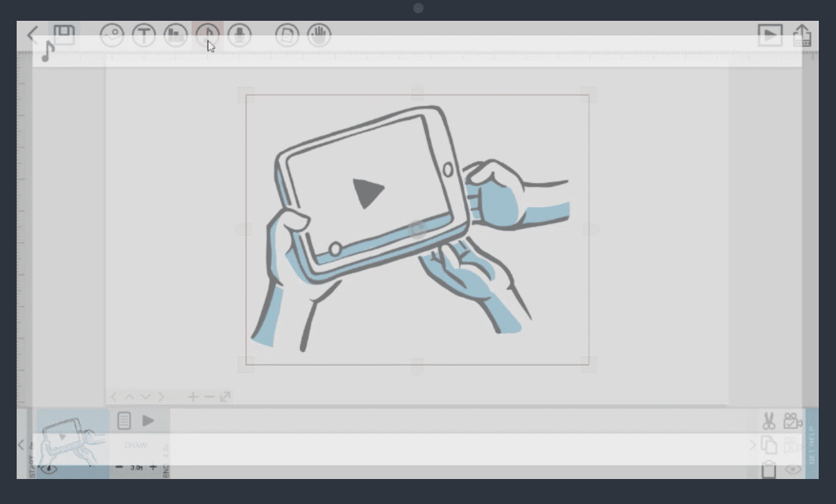Add an image to the canvas
Viewport: 836px width, 504px height.
tap(112, 35)
